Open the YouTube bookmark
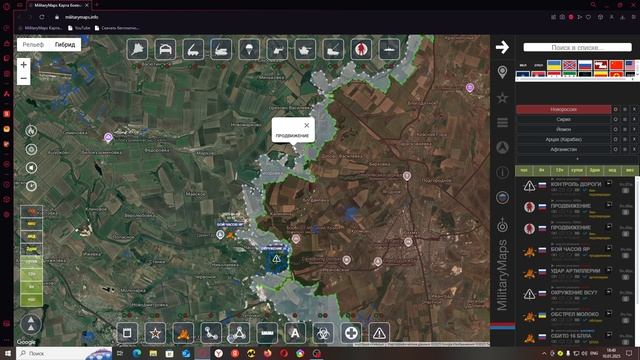 [79, 28]
